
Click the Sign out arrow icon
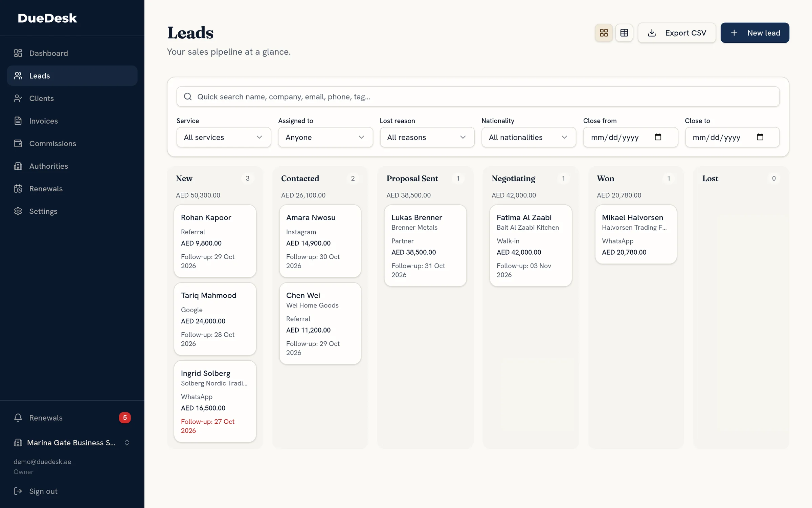(18, 491)
